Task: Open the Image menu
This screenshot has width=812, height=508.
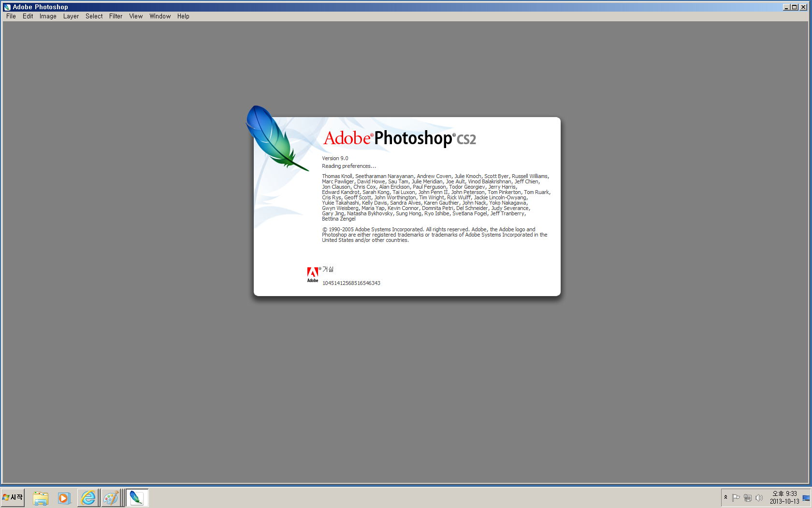Action: 48,16
